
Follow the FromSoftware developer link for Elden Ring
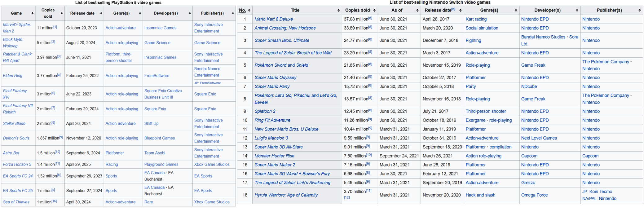tap(157, 76)
